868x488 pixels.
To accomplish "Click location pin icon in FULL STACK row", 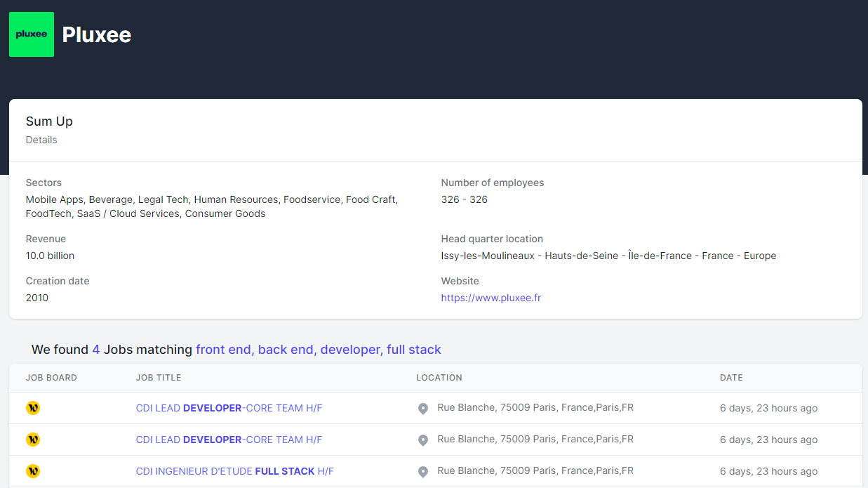I will pyautogui.click(x=423, y=472).
